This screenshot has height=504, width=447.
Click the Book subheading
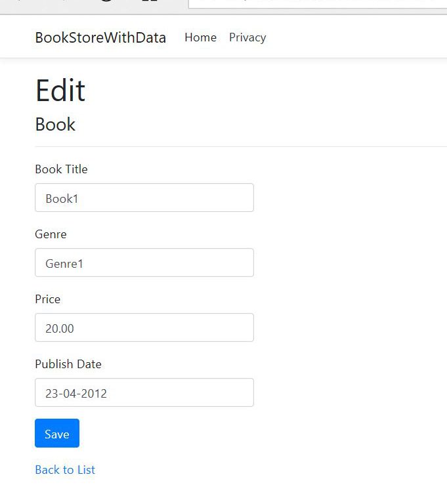(55, 125)
